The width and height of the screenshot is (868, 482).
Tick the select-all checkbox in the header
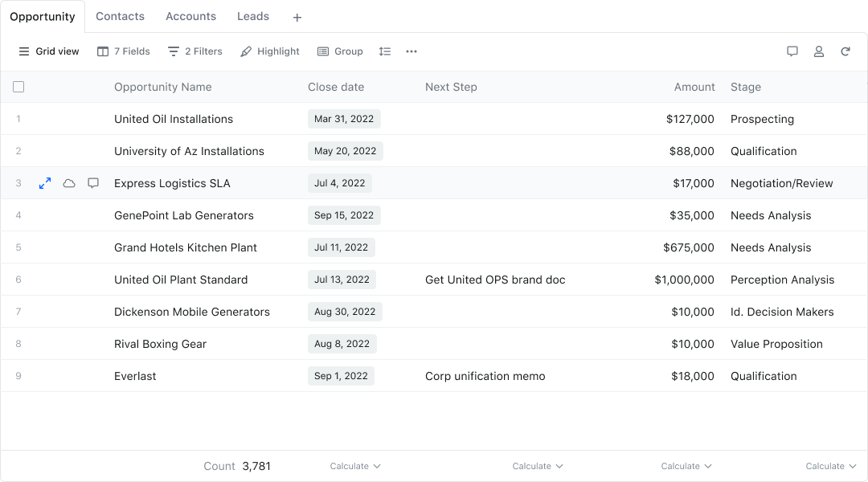pos(18,87)
